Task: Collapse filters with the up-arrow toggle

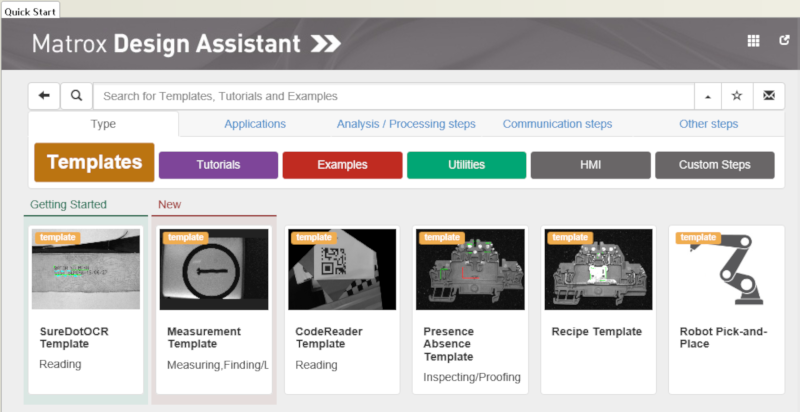Action: coord(708,96)
